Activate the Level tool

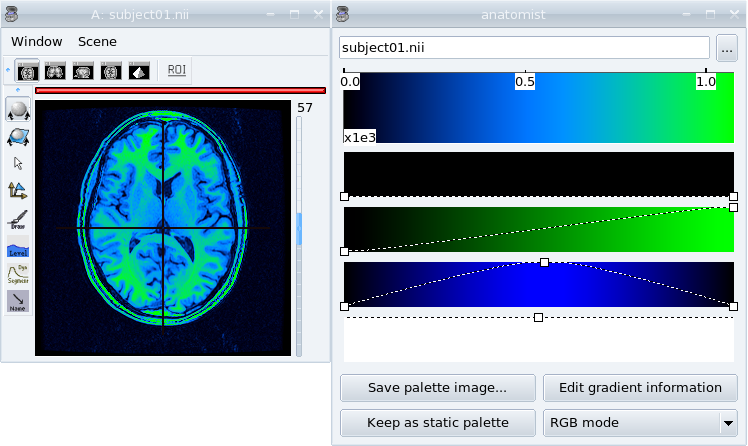pos(18,248)
